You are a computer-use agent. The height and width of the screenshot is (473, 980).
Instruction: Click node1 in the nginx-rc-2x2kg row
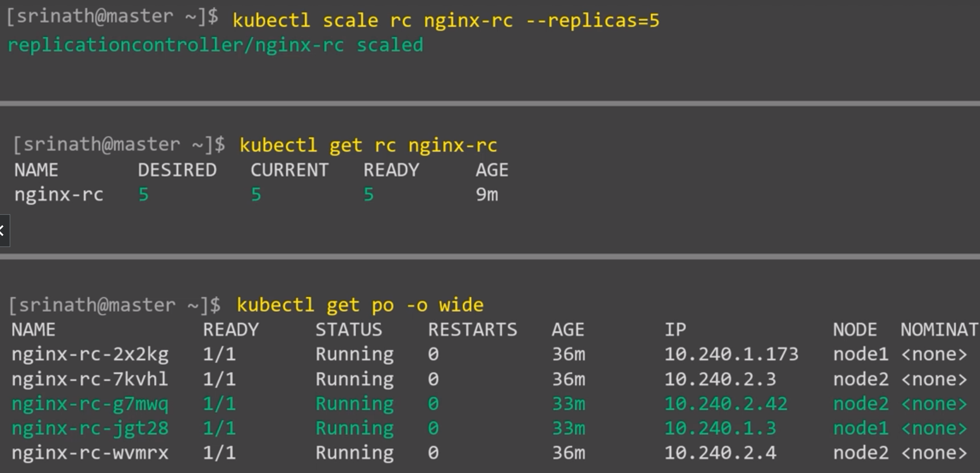pyautogui.click(x=860, y=355)
